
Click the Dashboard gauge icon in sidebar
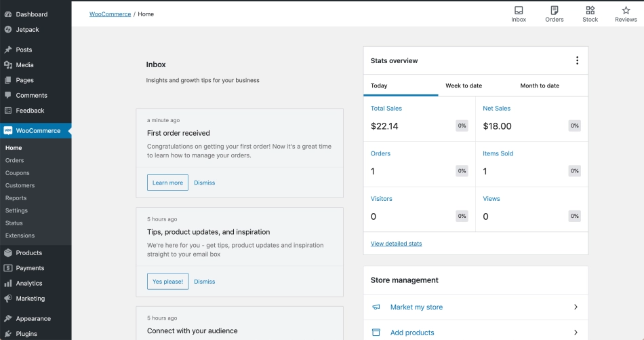pyautogui.click(x=8, y=14)
